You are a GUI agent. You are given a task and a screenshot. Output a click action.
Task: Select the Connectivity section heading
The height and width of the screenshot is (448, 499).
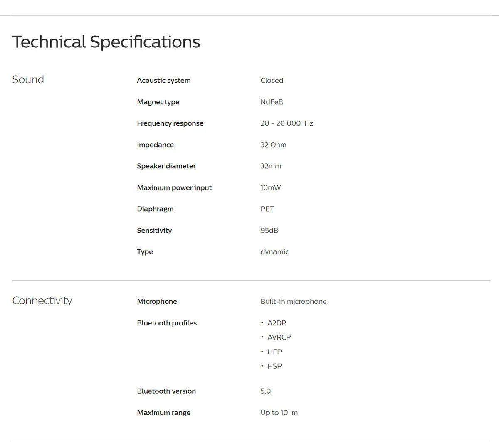tap(42, 300)
